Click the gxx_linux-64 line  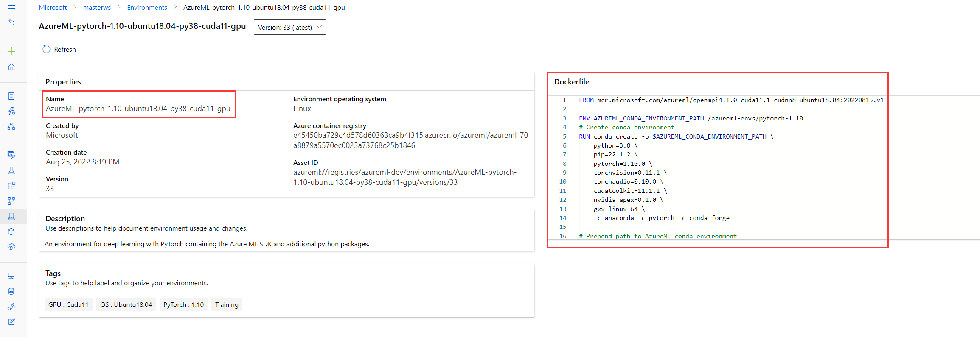(x=619, y=209)
